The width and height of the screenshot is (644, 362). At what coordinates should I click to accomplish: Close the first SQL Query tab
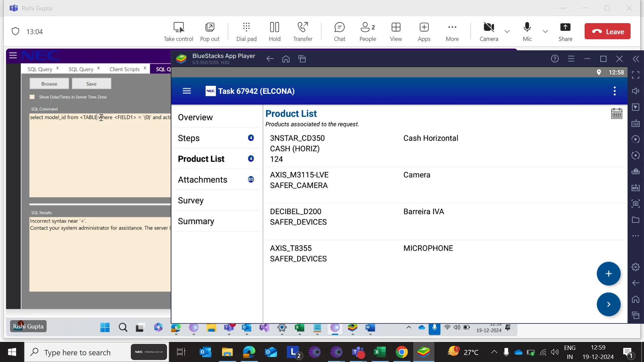pyautogui.click(x=57, y=68)
